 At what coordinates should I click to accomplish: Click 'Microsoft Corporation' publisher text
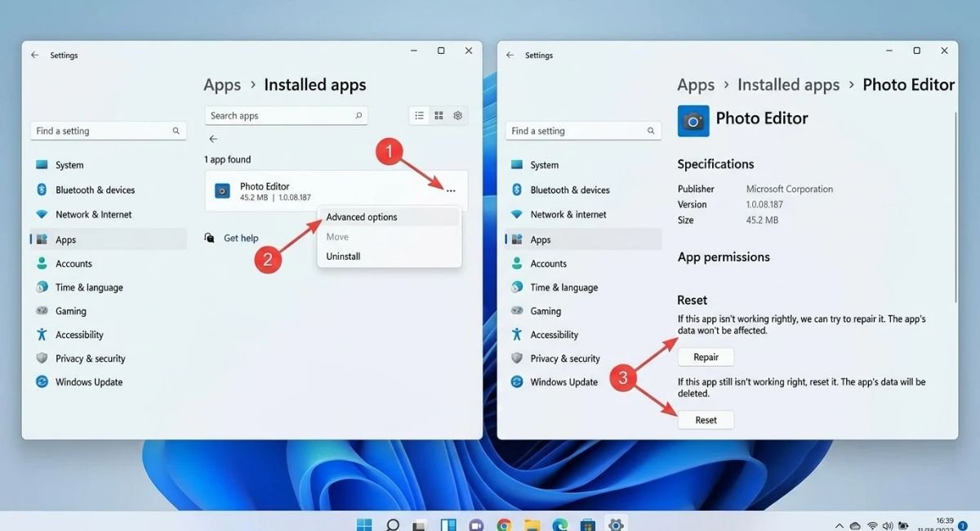pos(790,189)
